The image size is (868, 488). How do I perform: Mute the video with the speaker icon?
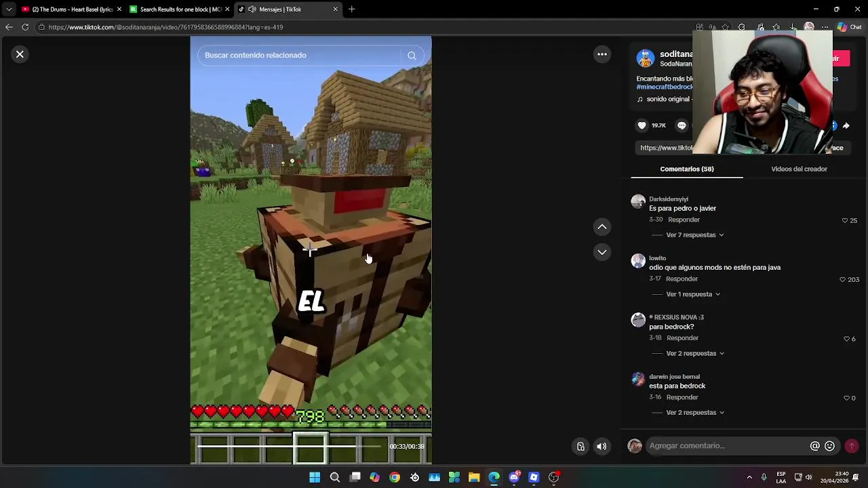point(601,446)
